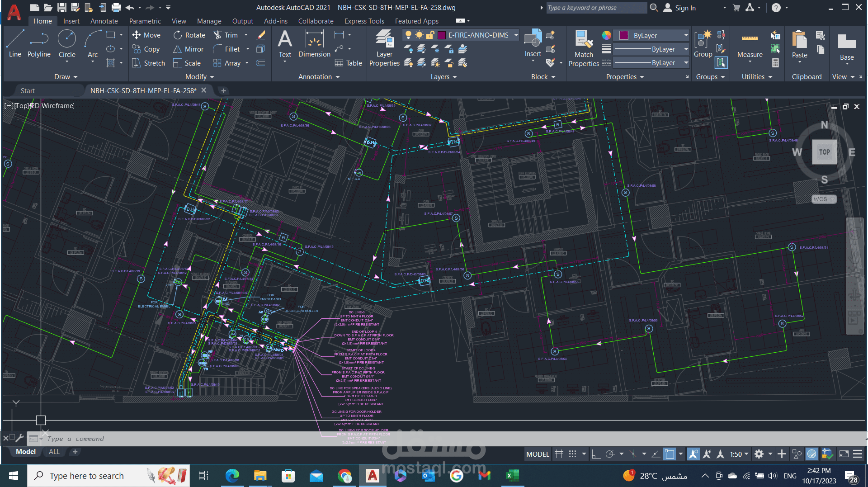Screen dimensions: 868x487
Task: Open the Express Tools tab
Action: (x=364, y=21)
